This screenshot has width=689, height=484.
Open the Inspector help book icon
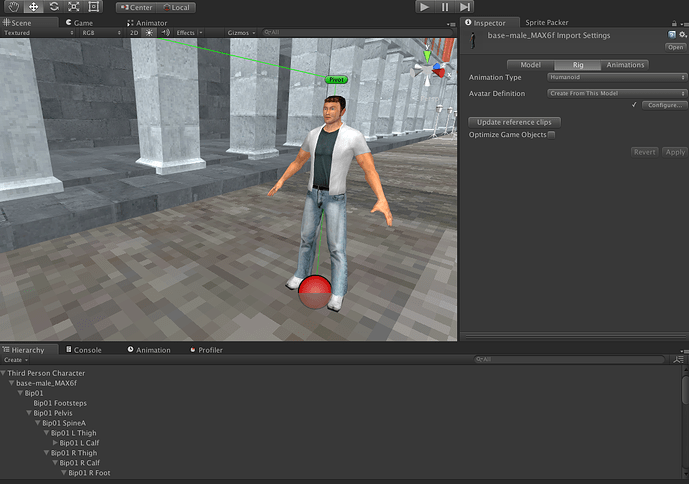point(672,34)
